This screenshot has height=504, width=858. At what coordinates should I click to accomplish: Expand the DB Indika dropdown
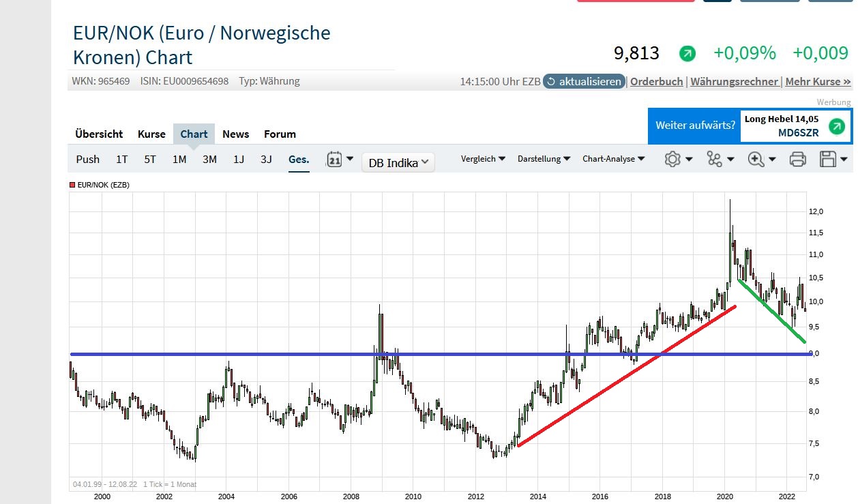pos(398,162)
